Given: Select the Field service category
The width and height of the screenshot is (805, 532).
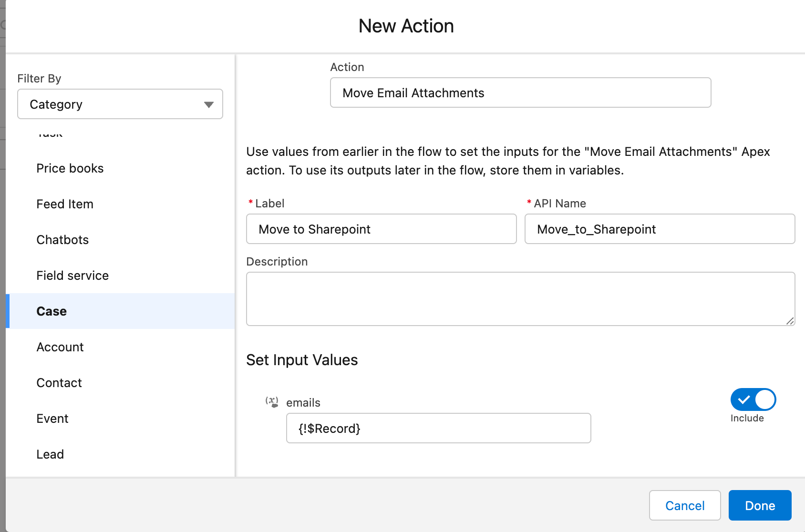Looking at the screenshot, I should [x=72, y=276].
